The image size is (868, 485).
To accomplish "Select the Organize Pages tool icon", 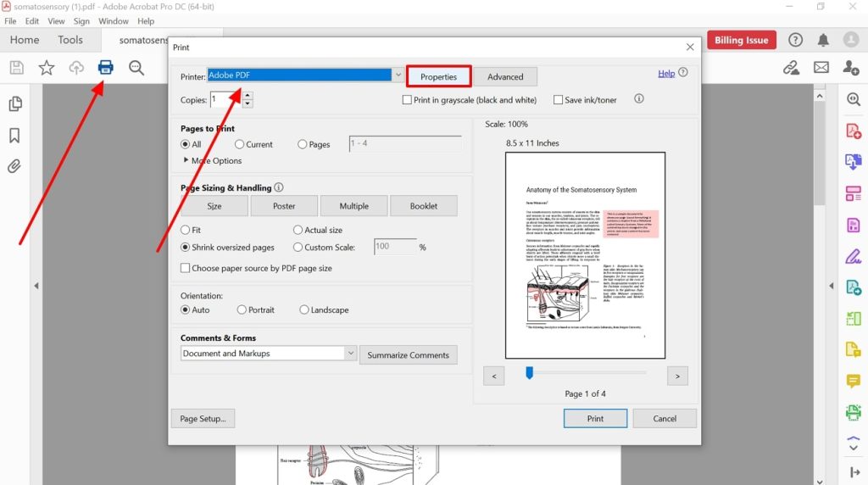I will pos(854,193).
